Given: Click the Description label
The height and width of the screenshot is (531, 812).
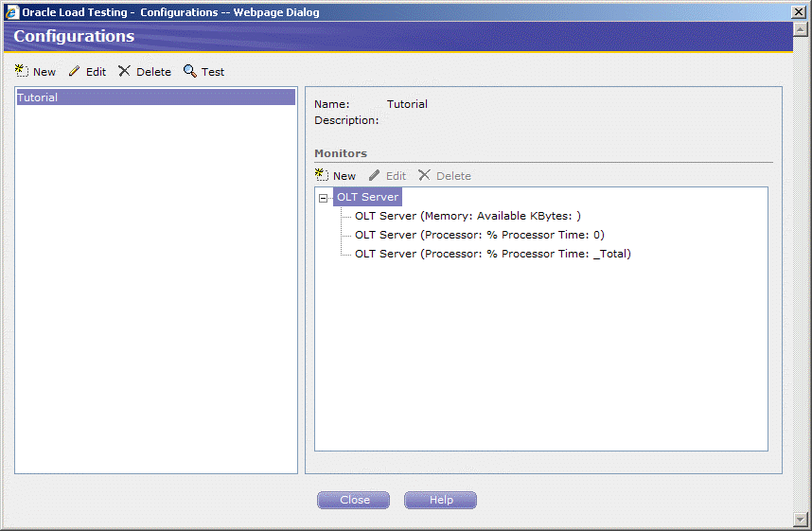Looking at the screenshot, I should pos(346,120).
